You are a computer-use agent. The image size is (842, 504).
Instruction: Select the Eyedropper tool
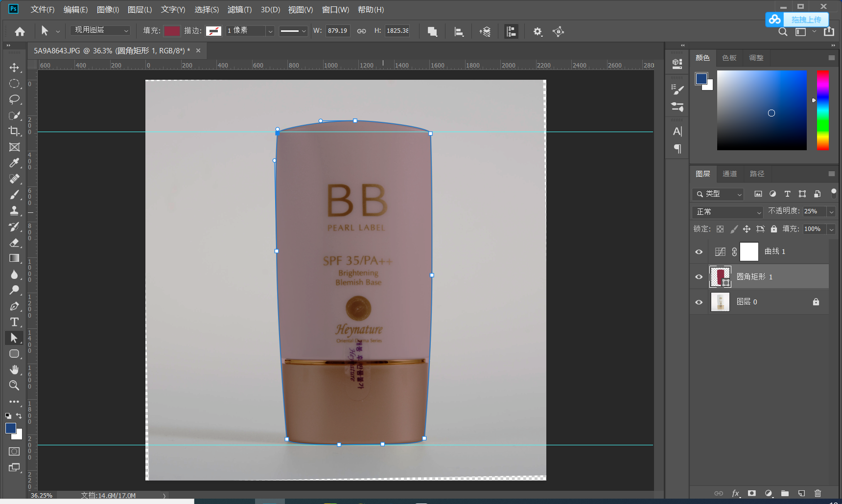pyautogui.click(x=14, y=163)
